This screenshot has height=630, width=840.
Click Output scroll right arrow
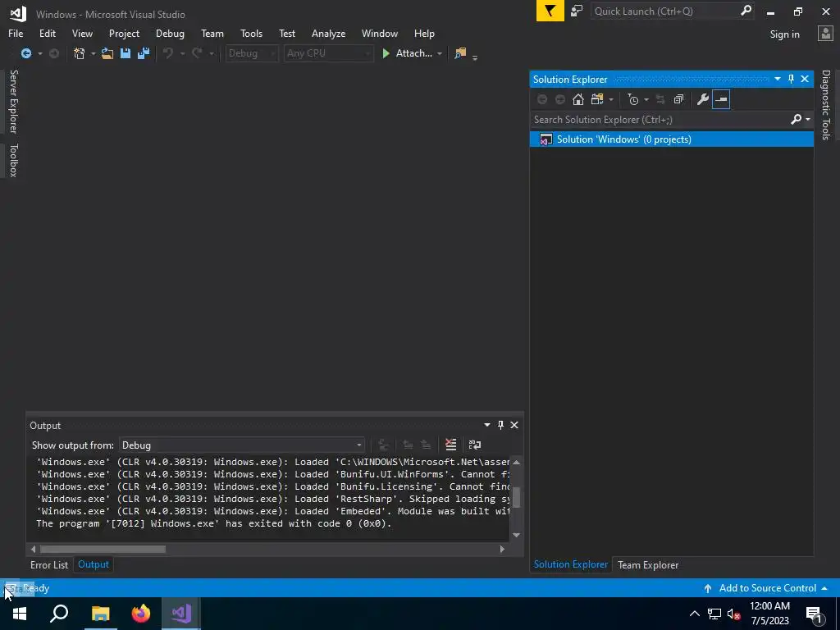(502, 549)
